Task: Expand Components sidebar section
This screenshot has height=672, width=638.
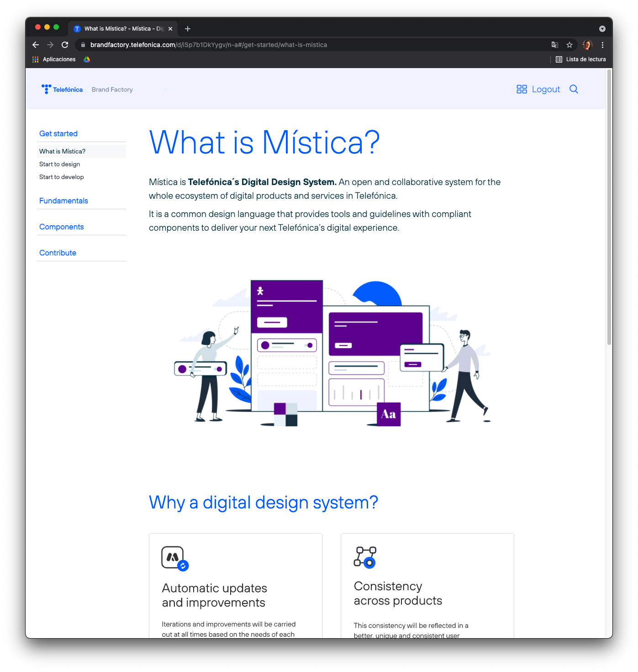Action: tap(62, 227)
